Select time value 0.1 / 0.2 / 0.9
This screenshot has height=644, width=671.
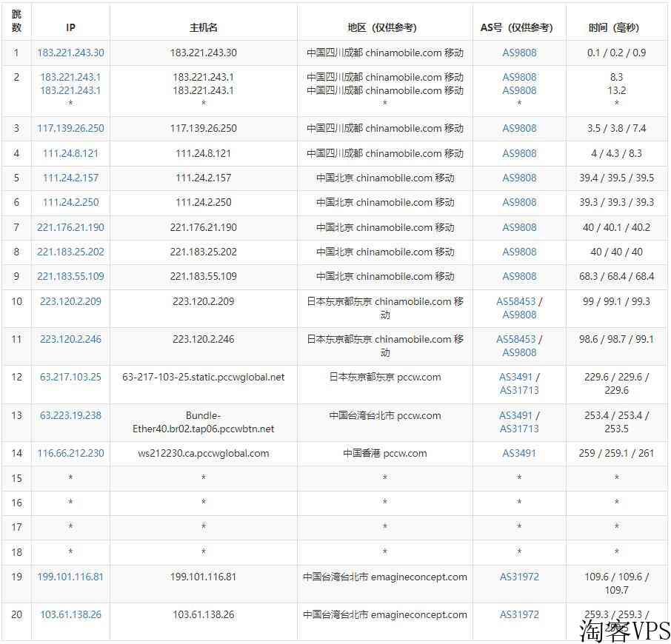(616, 53)
